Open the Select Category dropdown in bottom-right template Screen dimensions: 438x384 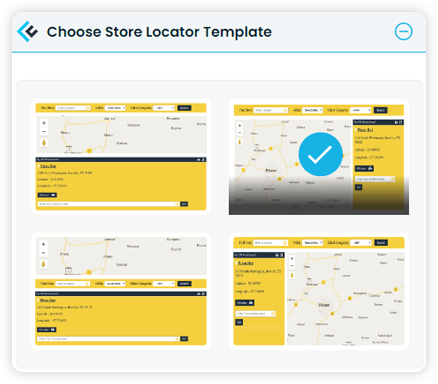361,243
